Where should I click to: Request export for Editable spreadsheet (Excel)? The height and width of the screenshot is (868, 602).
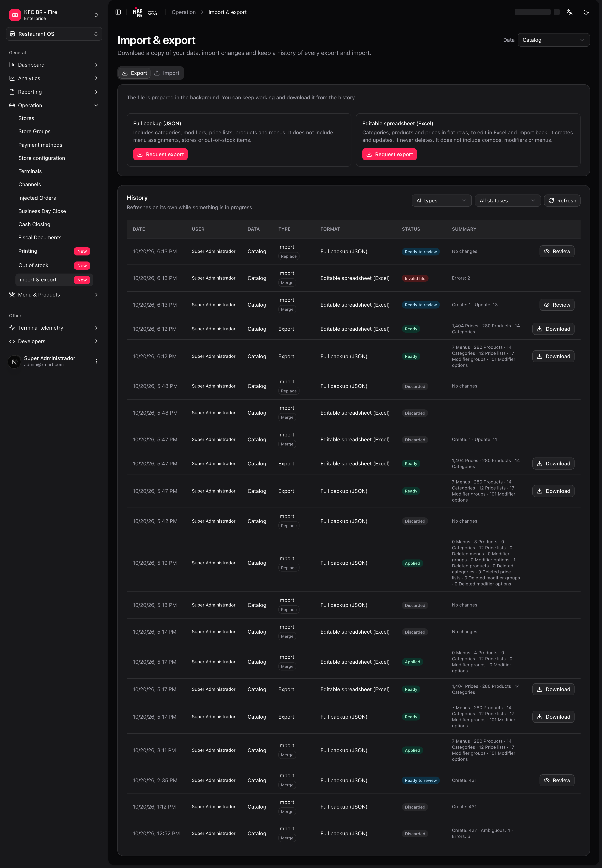pyautogui.click(x=389, y=154)
